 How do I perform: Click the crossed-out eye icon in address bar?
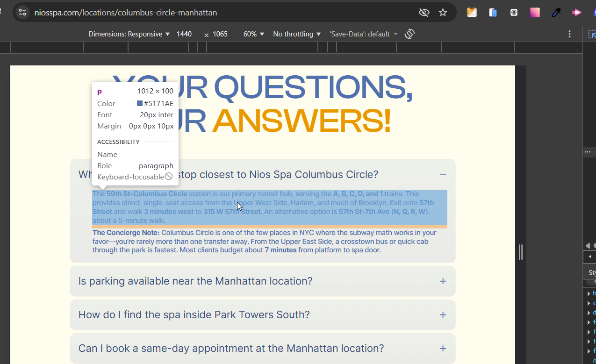tap(424, 13)
